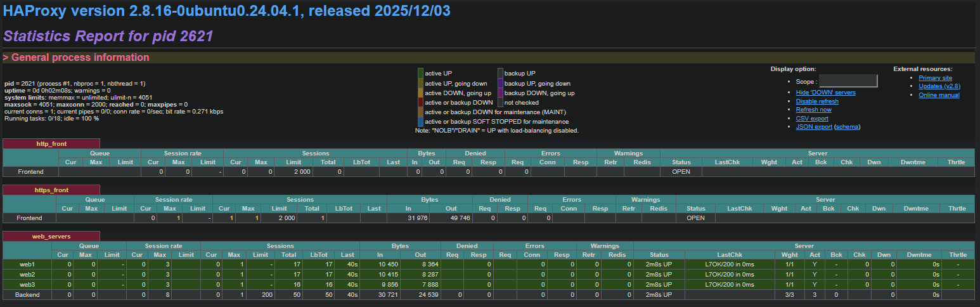Select the web_servers proxy title
Viewport: 980px width, 307px height.
51,237
